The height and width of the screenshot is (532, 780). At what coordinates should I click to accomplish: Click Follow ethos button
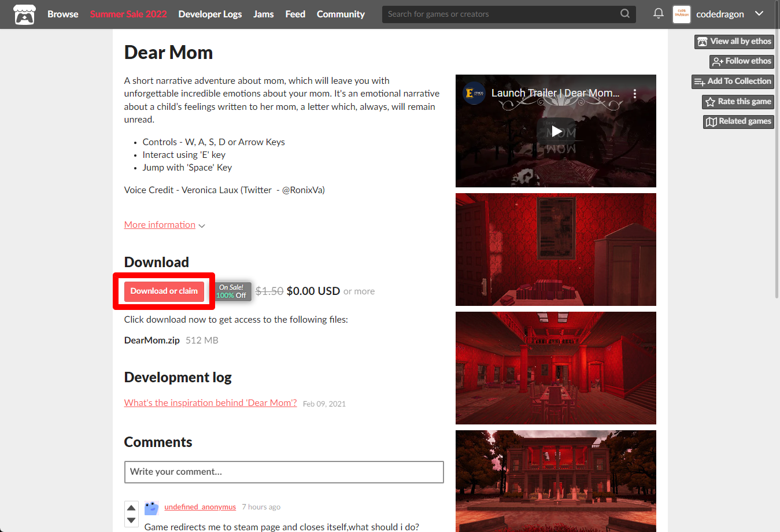coord(742,61)
